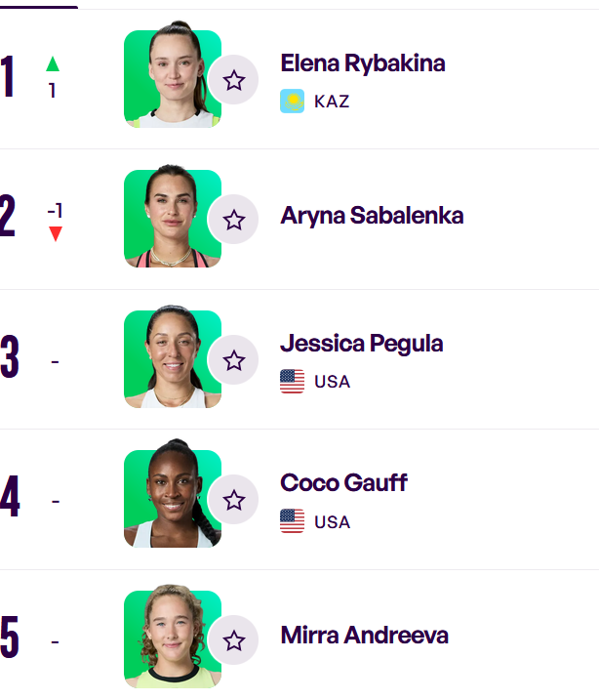The image size is (599, 700).
Task: Mark Jessica Pegula as a favorite
Action: click(233, 360)
